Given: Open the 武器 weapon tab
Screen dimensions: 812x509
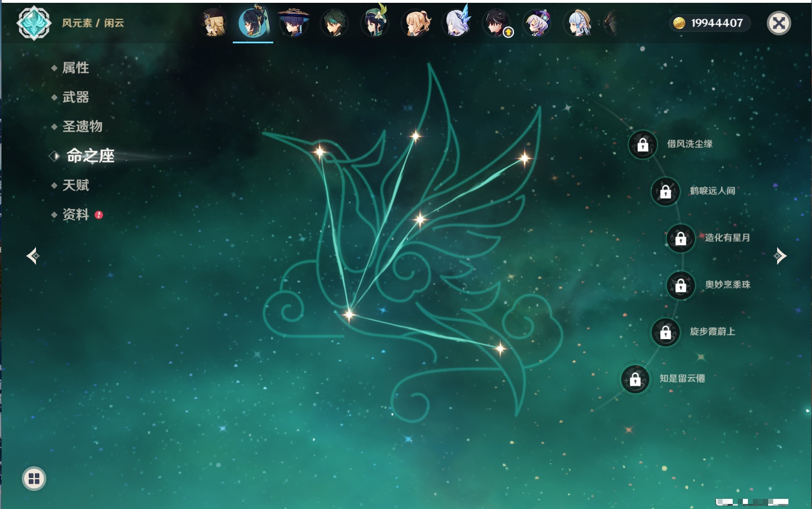Looking at the screenshot, I should 75,97.
